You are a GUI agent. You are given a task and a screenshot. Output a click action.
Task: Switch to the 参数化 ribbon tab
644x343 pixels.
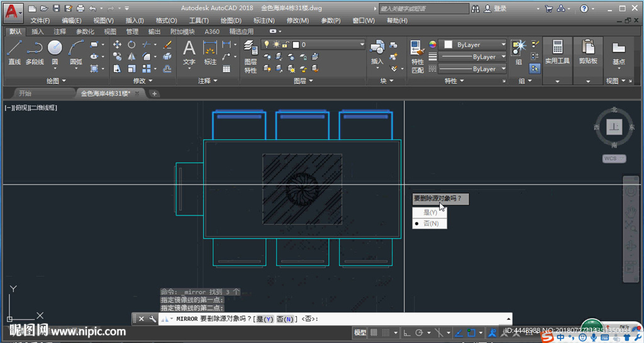[85, 31]
